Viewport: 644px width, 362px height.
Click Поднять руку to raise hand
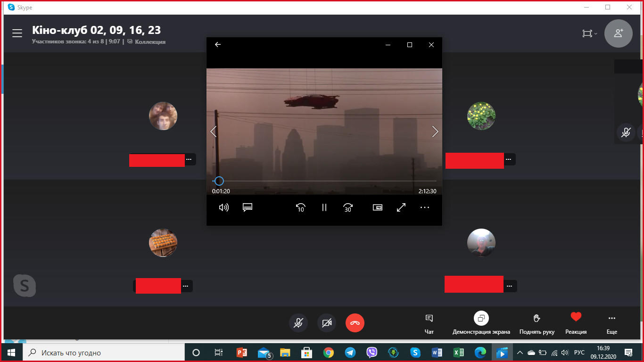tap(537, 324)
